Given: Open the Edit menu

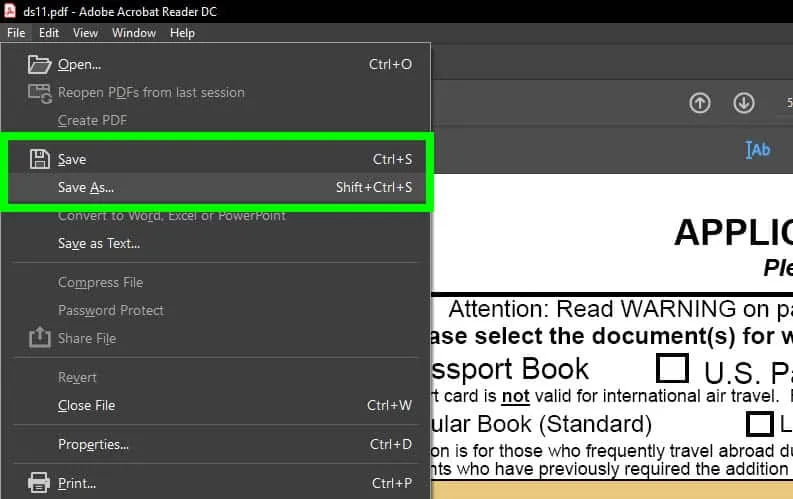Looking at the screenshot, I should (49, 33).
